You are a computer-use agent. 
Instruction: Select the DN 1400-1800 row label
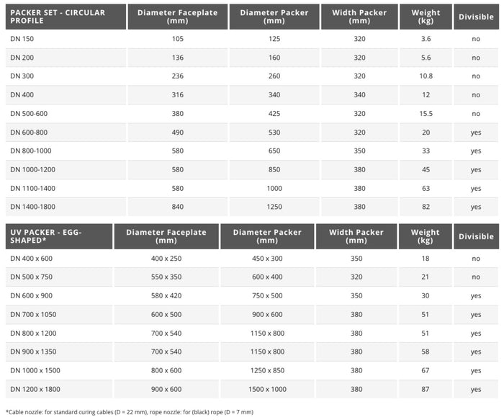click(33, 207)
